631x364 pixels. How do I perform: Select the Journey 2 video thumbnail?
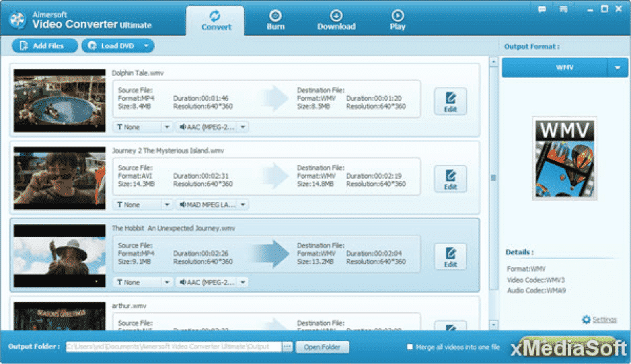click(60, 178)
